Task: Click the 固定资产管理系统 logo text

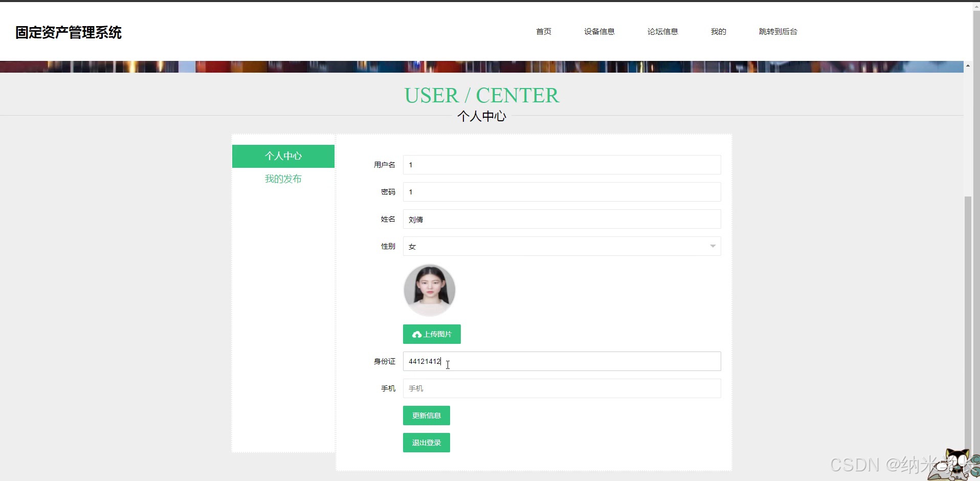Action: pyautogui.click(x=68, y=32)
